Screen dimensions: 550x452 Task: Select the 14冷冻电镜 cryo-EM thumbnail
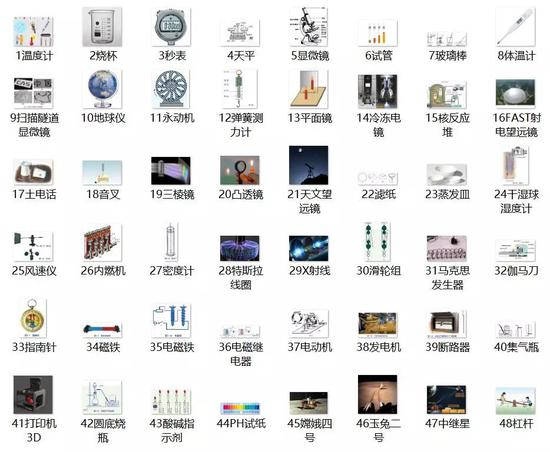378,91
